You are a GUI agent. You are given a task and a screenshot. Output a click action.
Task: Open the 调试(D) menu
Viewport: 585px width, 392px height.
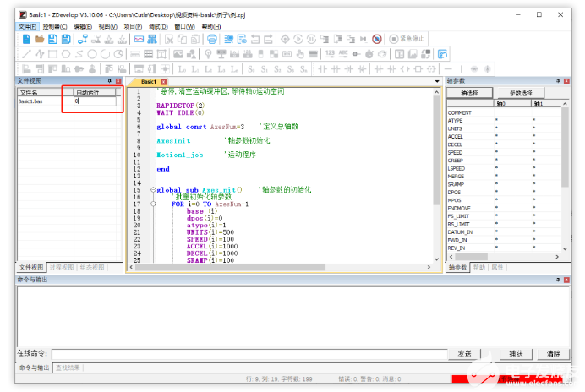[157, 27]
